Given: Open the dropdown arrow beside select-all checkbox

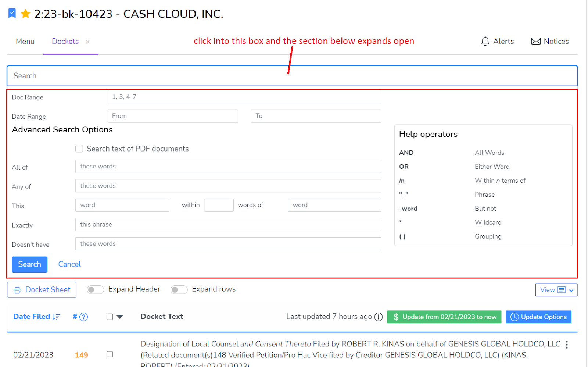Looking at the screenshot, I should [120, 317].
